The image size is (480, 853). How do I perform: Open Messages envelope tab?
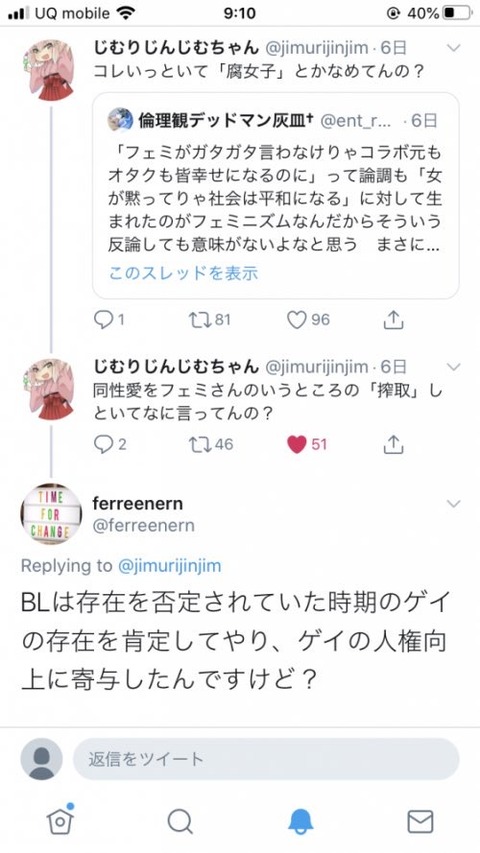[x=420, y=821]
